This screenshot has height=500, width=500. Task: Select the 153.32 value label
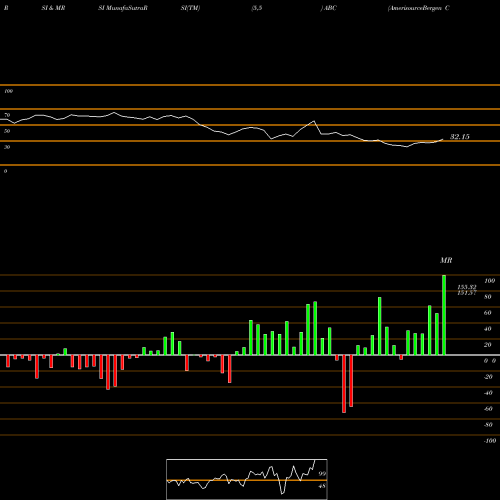click(467, 287)
